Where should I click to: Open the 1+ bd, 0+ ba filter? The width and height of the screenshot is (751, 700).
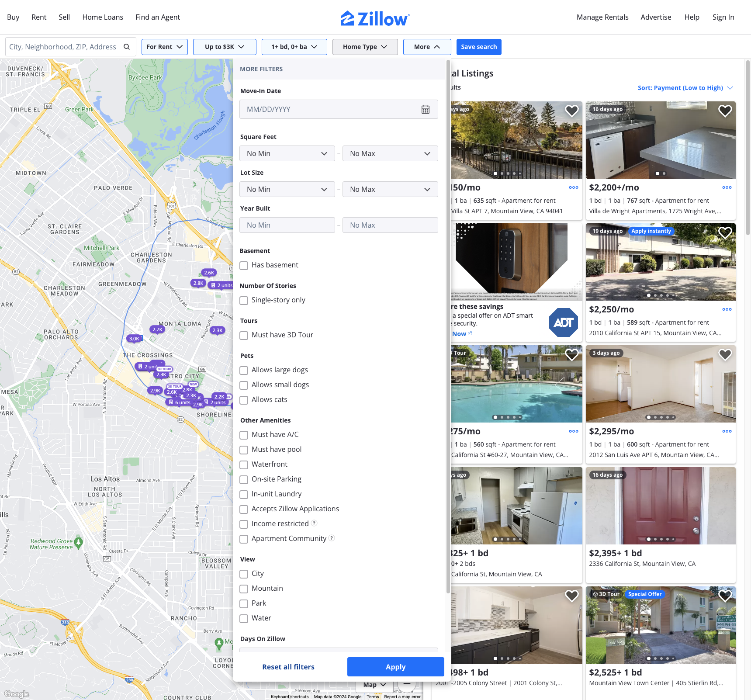(294, 47)
